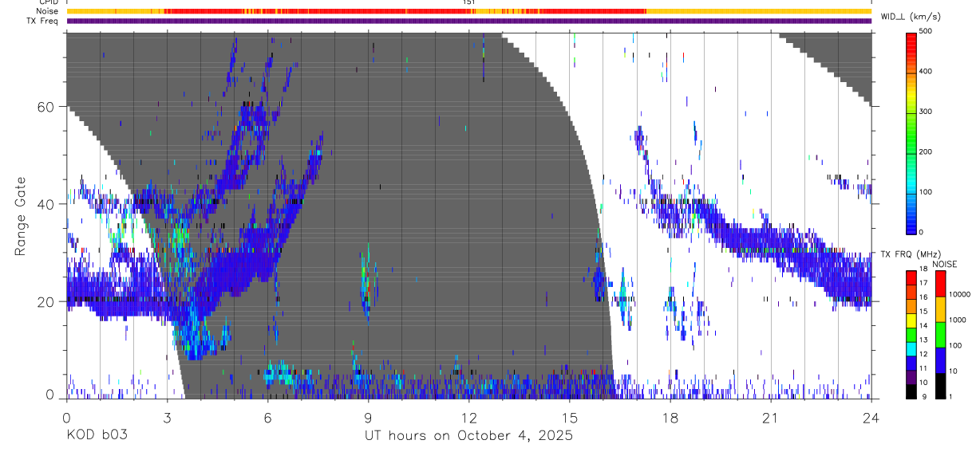Screen dimensions: 980x452
Task: Click the purple TX Freq strip
Action: pos(468,22)
